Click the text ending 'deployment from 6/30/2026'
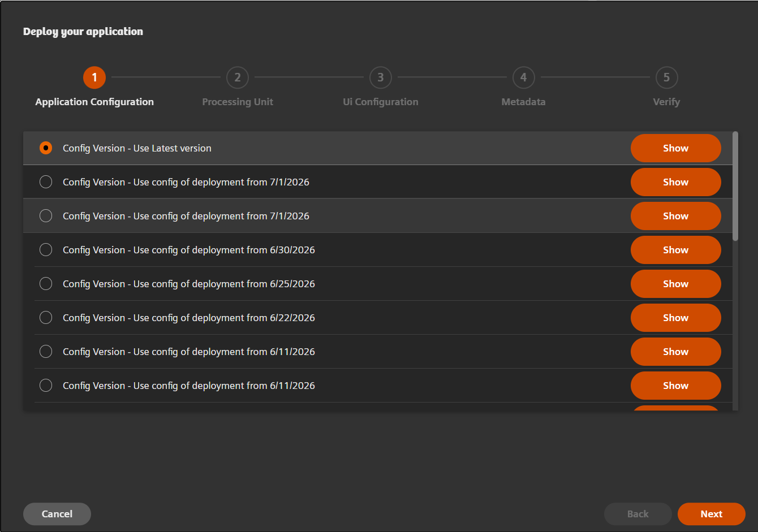The height and width of the screenshot is (532, 758). click(189, 250)
